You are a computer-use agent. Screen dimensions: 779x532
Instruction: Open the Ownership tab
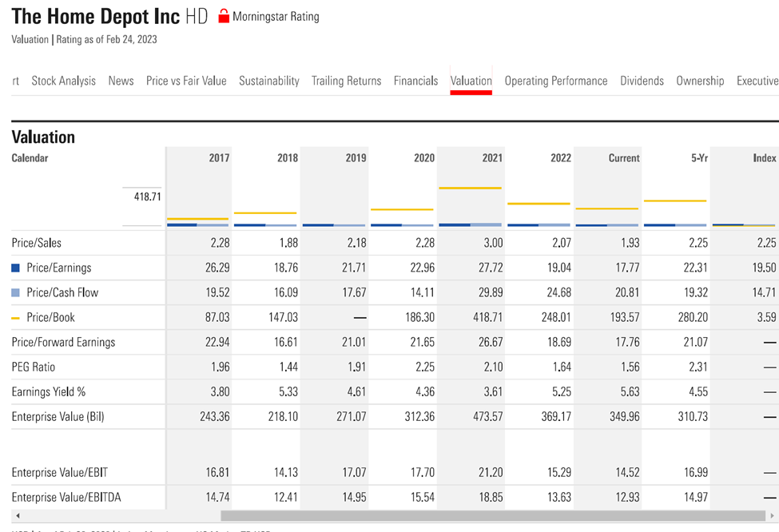click(x=700, y=81)
